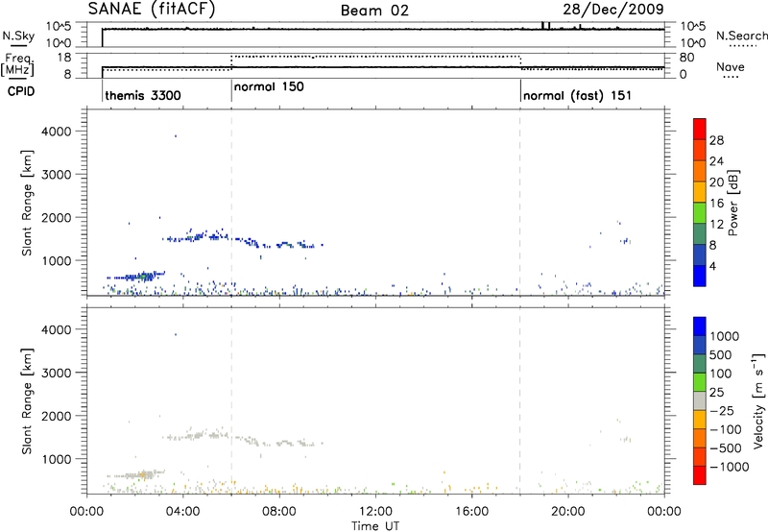Screen dimensions: 768x532
Task: Click the Velocity [m s⁻¹] colorbar label
Action: [758, 400]
